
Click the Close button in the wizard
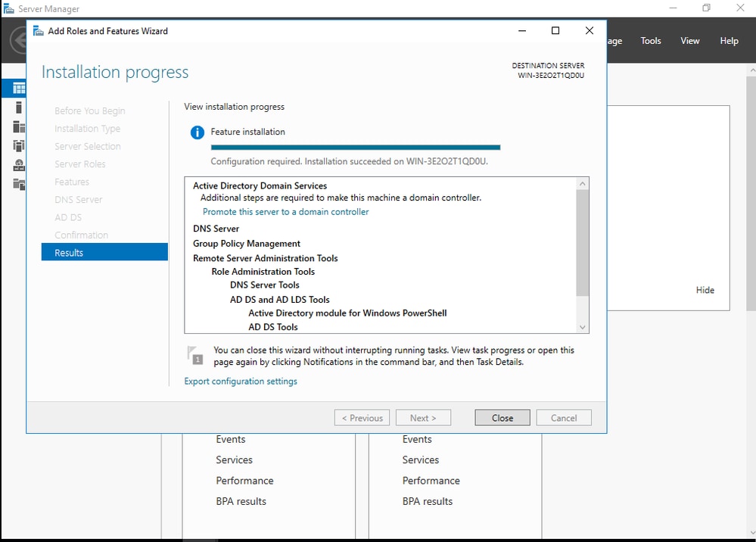click(502, 418)
